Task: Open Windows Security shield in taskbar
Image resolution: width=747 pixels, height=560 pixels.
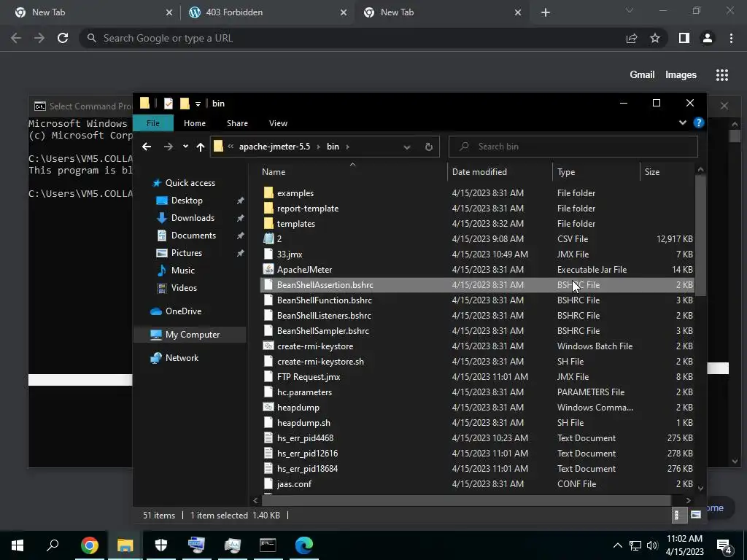Action: (x=161, y=545)
